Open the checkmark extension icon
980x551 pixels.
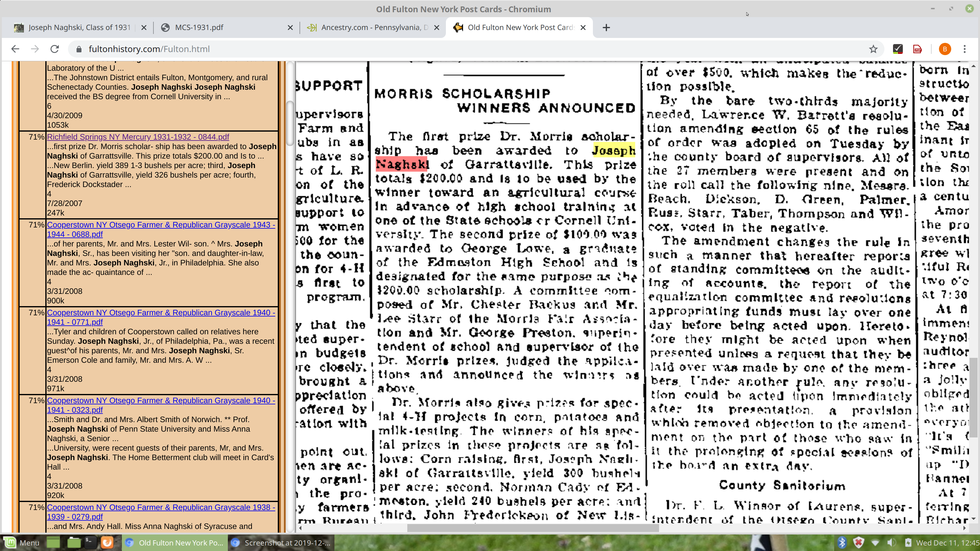(898, 49)
